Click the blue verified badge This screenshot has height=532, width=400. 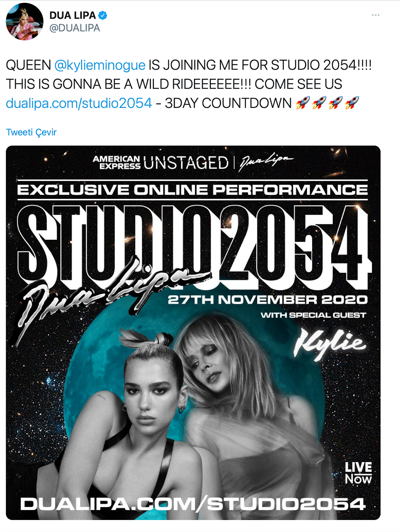[x=103, y=15]
